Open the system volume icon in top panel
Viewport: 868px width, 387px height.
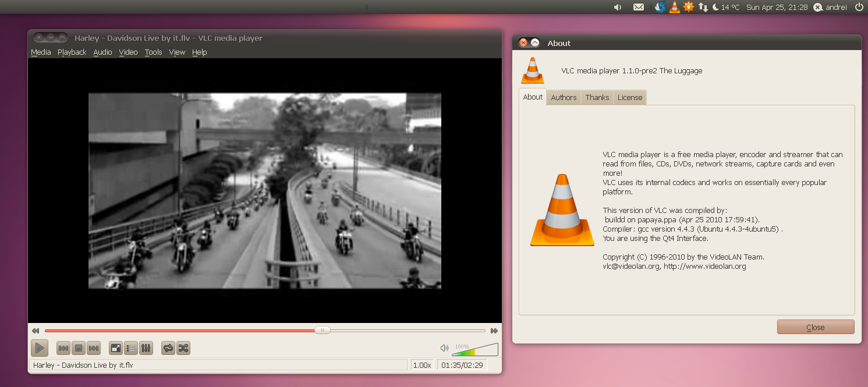tap(618, 7)
